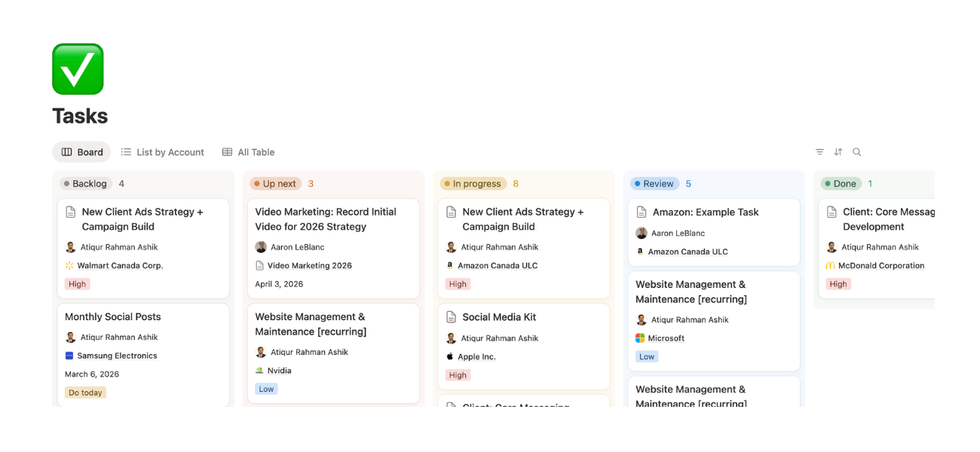Click the Up next status group header
The width and height of the screenshot is (980, 452).
pos(275,184)
